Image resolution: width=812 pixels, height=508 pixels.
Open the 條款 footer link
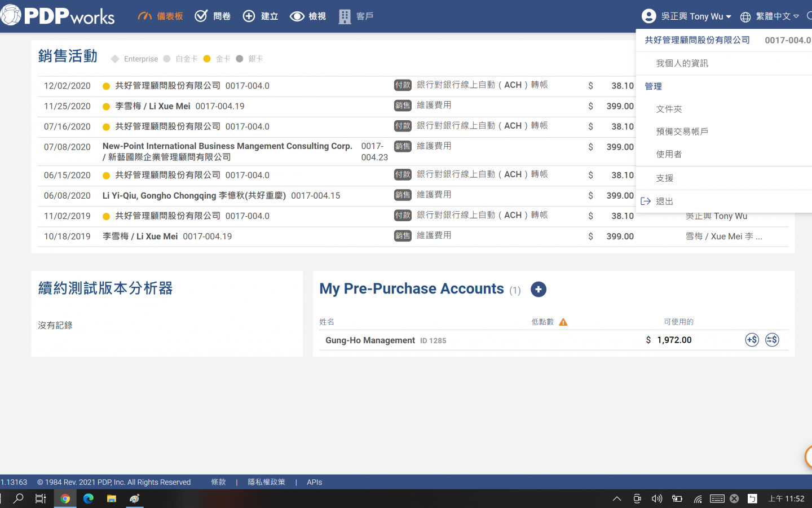(218, 482)
